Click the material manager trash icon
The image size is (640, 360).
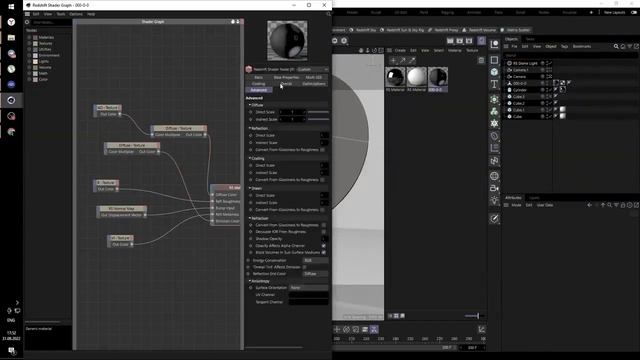(481, 60)
